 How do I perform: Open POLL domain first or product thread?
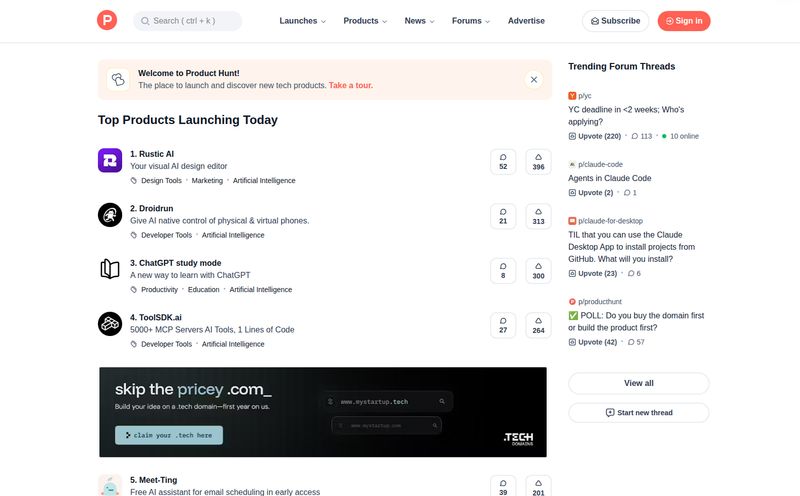pos(636,321)
